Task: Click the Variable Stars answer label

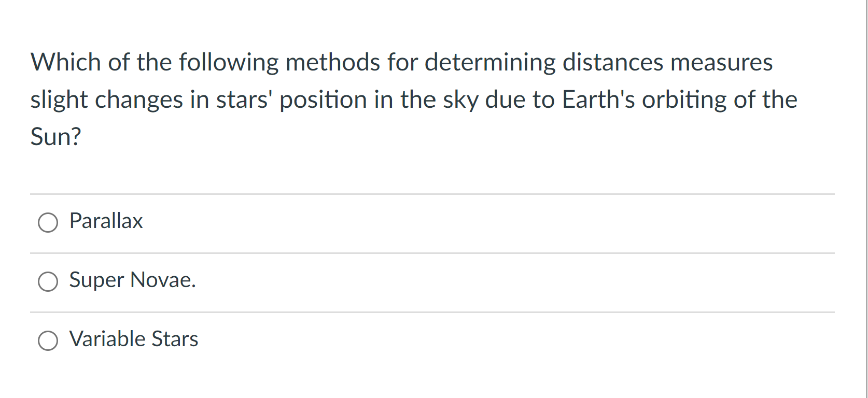Action: tap(134, 339)
